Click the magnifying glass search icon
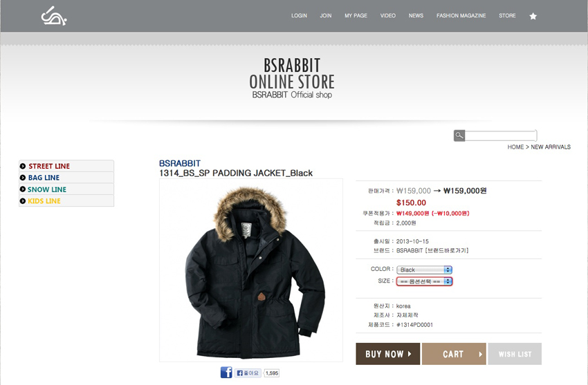This screenshot has height=385, width=588. click(x=459, y=135)
